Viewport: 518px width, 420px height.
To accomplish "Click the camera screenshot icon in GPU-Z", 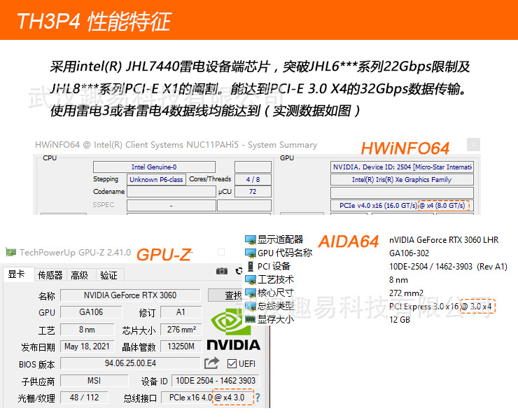I will point(222,271).
